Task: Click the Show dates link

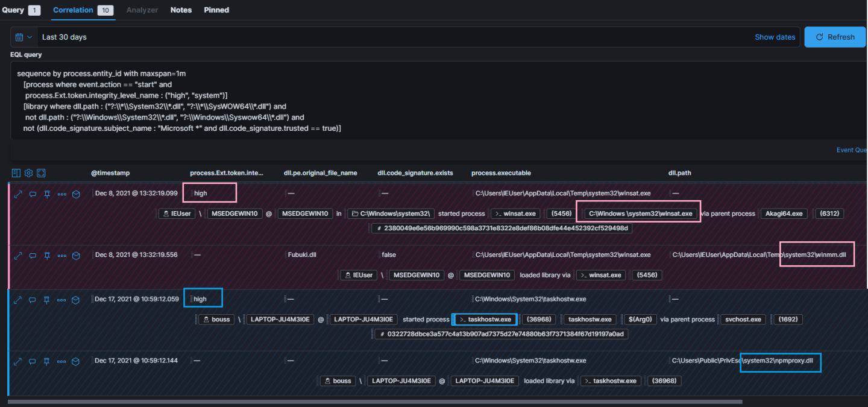Action: point(775,37)
